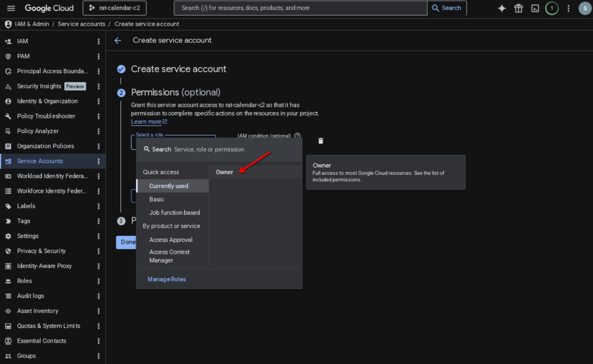593x364 pixels.
Task: Click the Policy Troubleshooter wrench icon
Action: (x=8, y=116)
